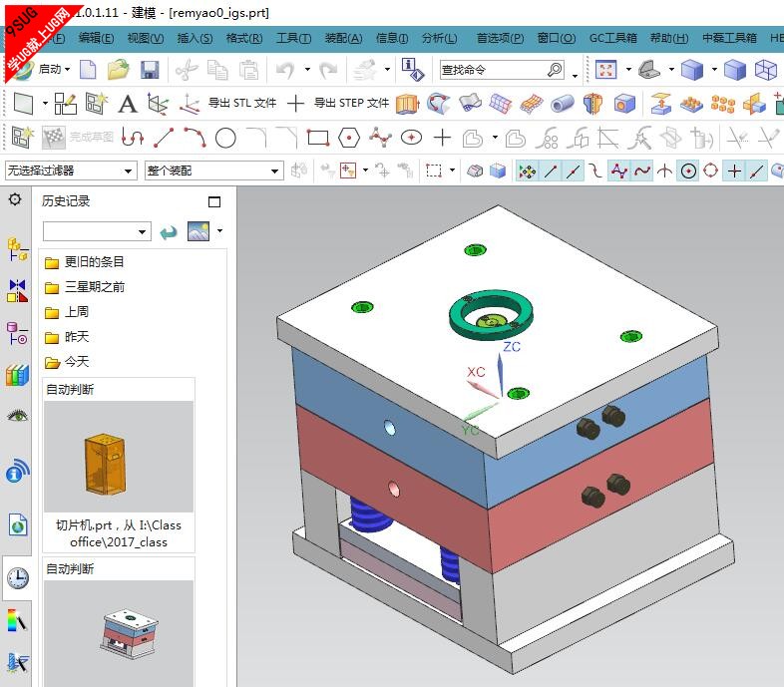Open the 装配(A) menu

[343, 39]
